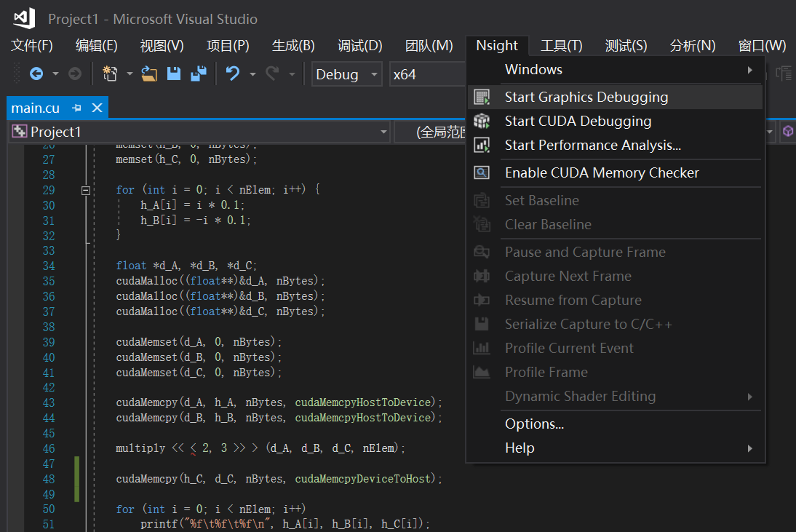This screenshot has width=796, height=532.
Task: Open the 团队(M) menu
Action: (x=429, y=46)
